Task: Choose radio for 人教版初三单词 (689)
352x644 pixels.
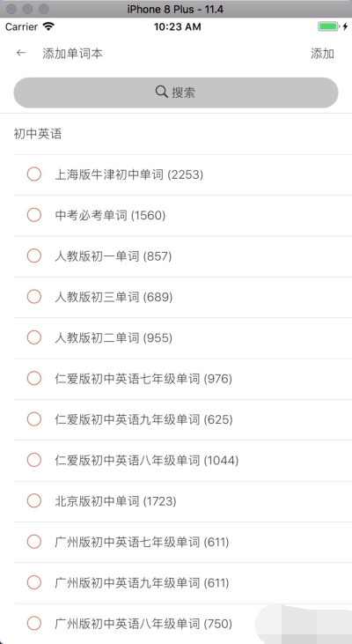Action: pos(34,297)
